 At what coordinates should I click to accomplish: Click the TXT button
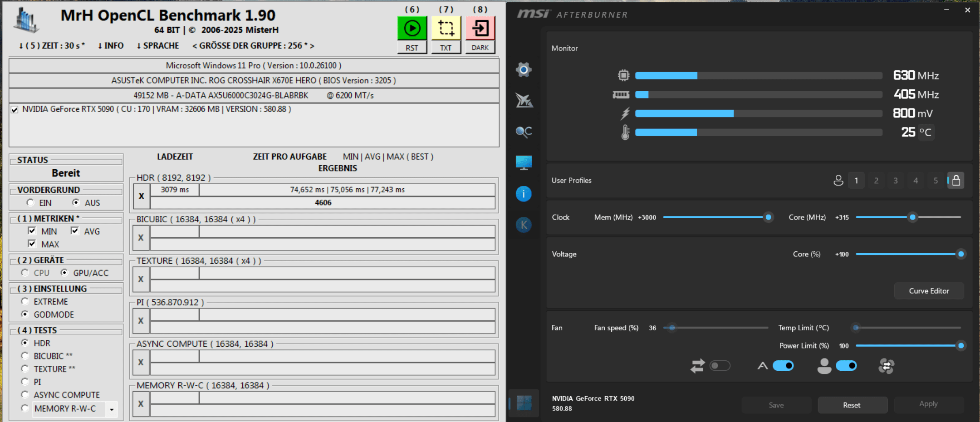pos(446,48)
